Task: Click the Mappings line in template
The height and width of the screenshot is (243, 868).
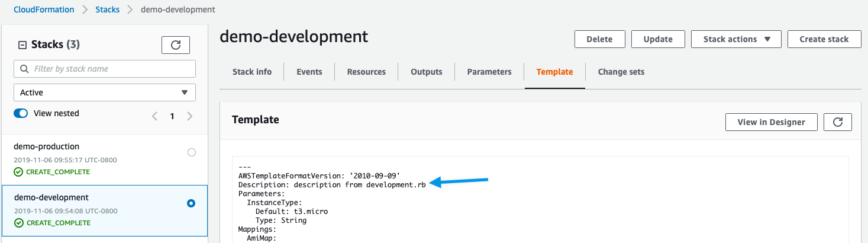Action: (257, 229)
